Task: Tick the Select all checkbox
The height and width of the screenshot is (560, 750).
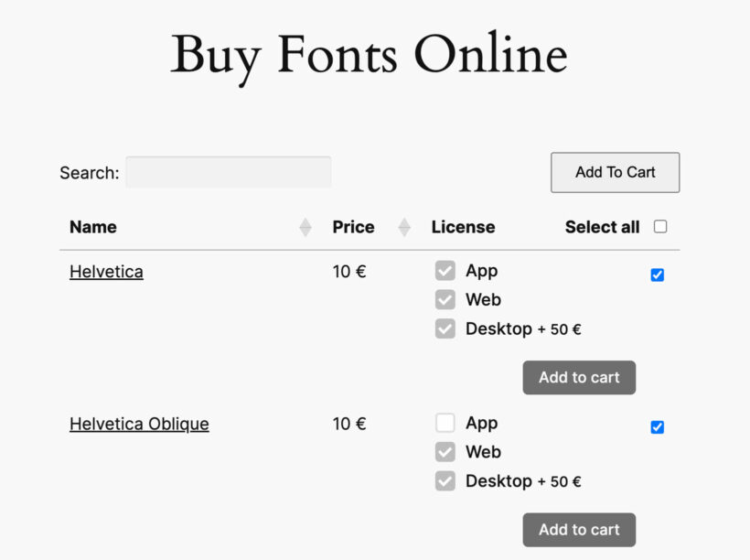Action: click(x=660, y=226)
